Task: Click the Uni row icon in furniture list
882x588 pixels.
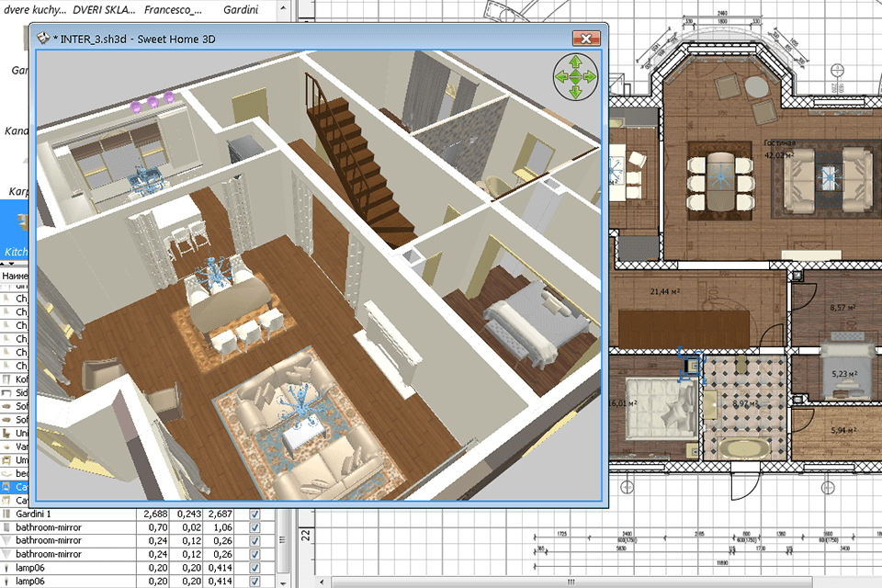Action: click(x=6, y=434)
